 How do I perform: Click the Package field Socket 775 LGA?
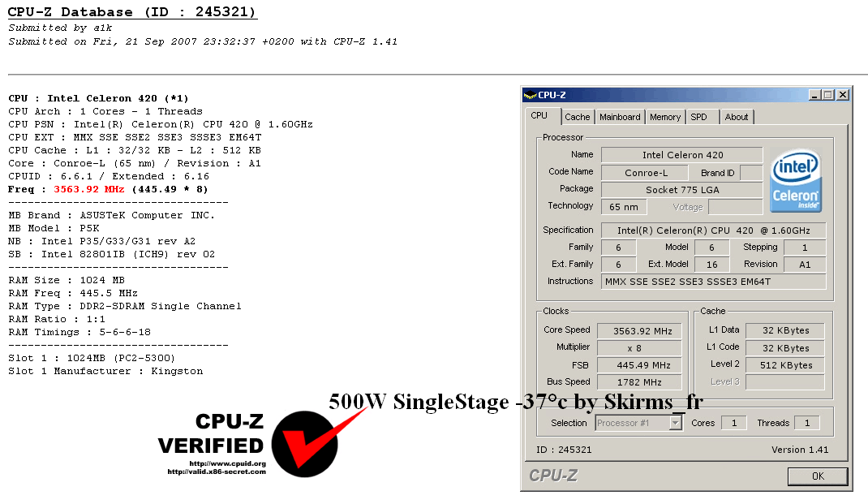click(x=682, y=190)
